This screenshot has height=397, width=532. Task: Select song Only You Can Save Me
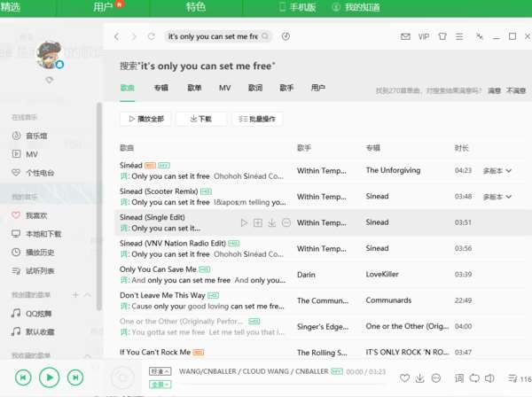coord(158,269)
